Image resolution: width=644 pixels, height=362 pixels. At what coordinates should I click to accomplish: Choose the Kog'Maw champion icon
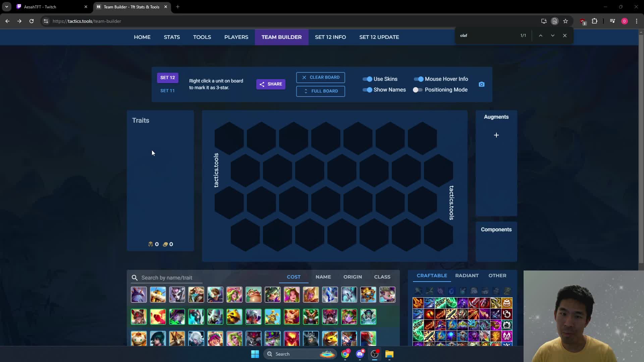[x=234, y=317]
